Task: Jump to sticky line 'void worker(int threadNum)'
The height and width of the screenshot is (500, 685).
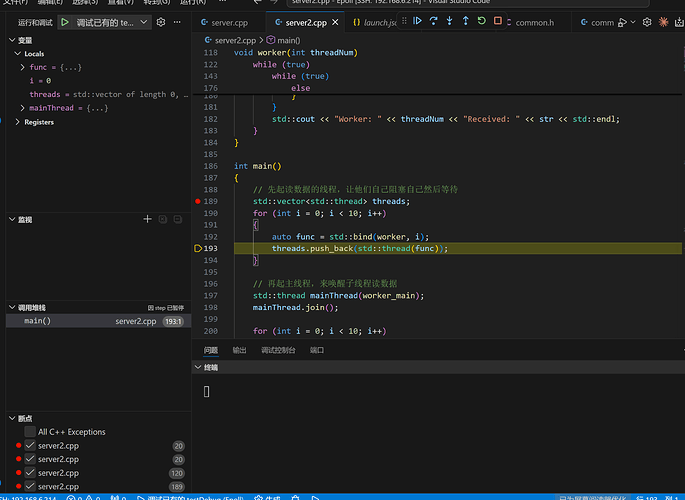Action: pyautogui.click(x=296, y=52)
